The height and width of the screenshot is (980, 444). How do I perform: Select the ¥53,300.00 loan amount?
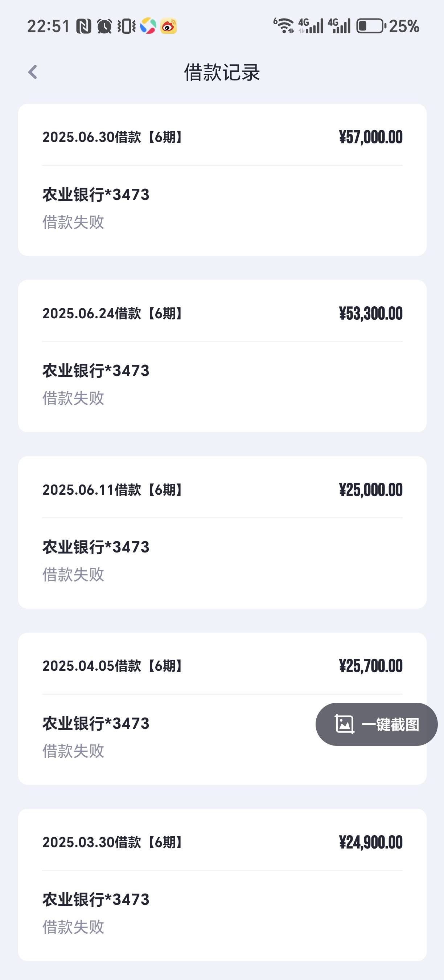pyautogui.click(x=371, y=314)
